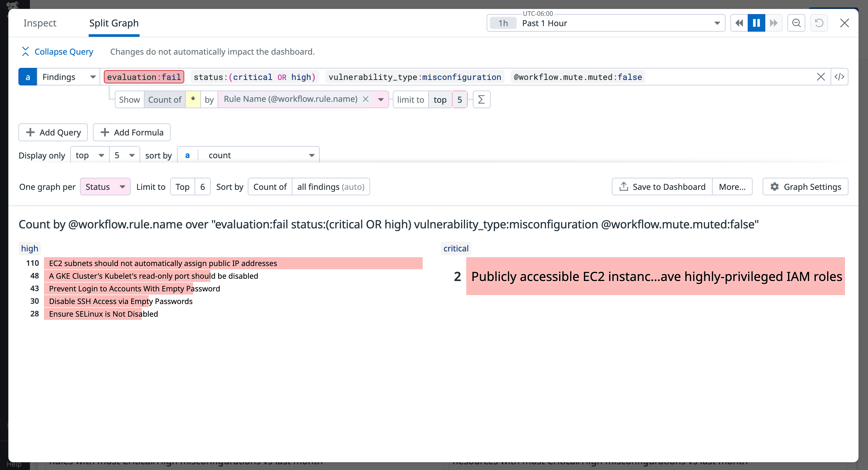Pause the live data updates
868x470 pixels.
tap(756, 22)
